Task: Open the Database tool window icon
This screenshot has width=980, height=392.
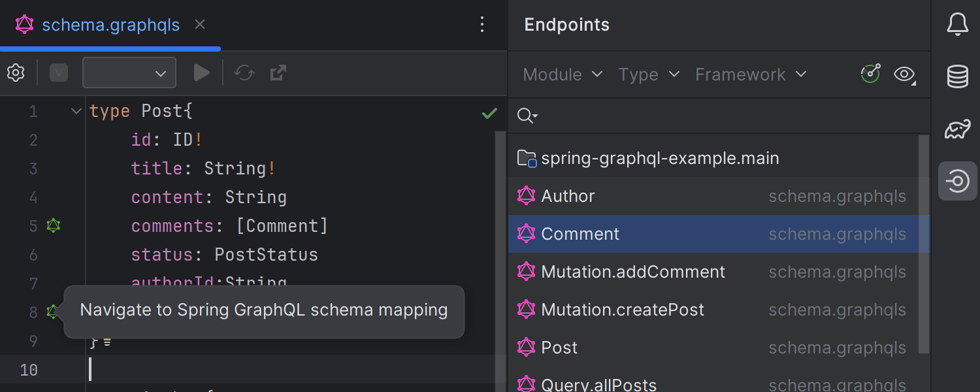Action: [956, 76]
